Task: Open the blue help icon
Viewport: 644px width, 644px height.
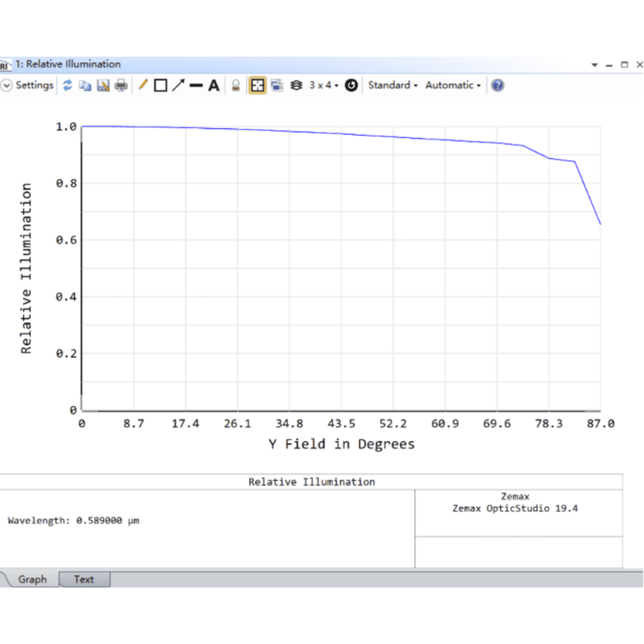Action: [x=497, y=86]
